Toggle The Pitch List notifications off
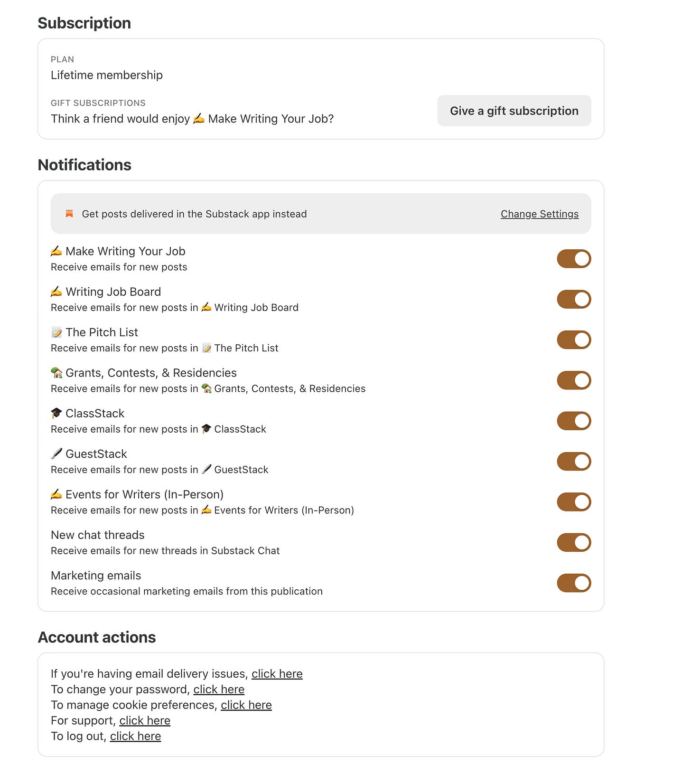The image size is (691, 784). (574, 340)
